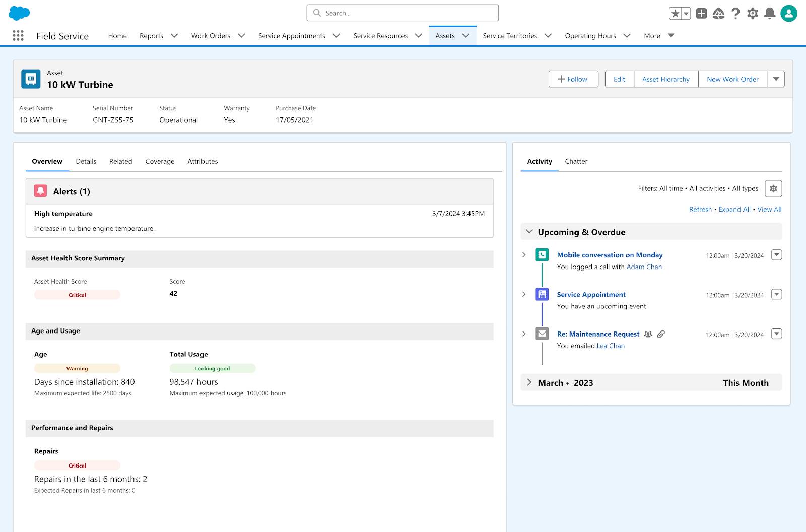Open more actions dropdown beside New Work Order
806x532 pixels.
[x=776, y=79]
